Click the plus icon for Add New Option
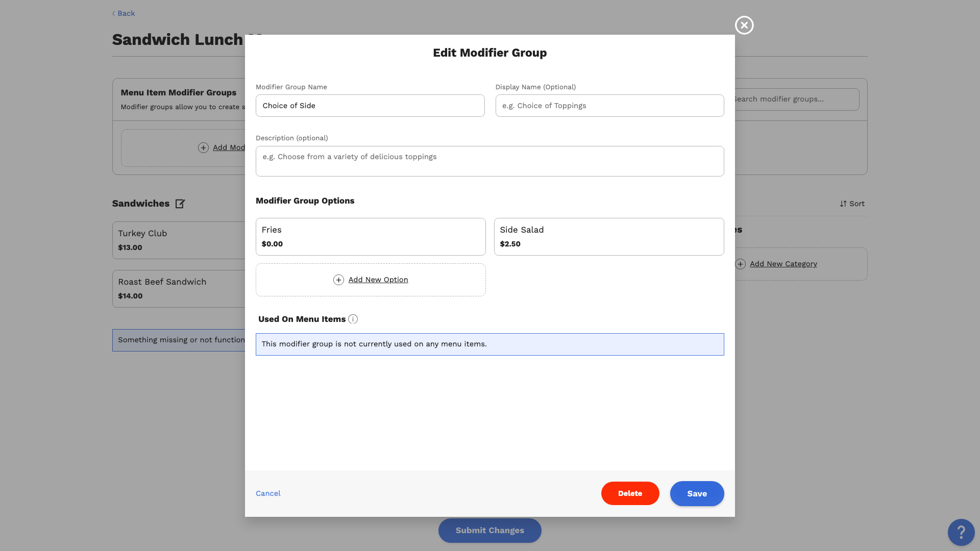 click(338, 280)
